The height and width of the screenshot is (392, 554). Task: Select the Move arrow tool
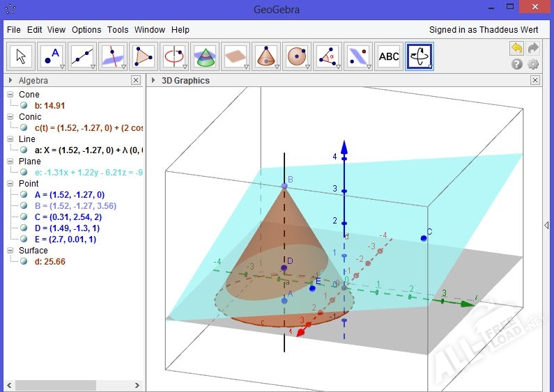21,56
